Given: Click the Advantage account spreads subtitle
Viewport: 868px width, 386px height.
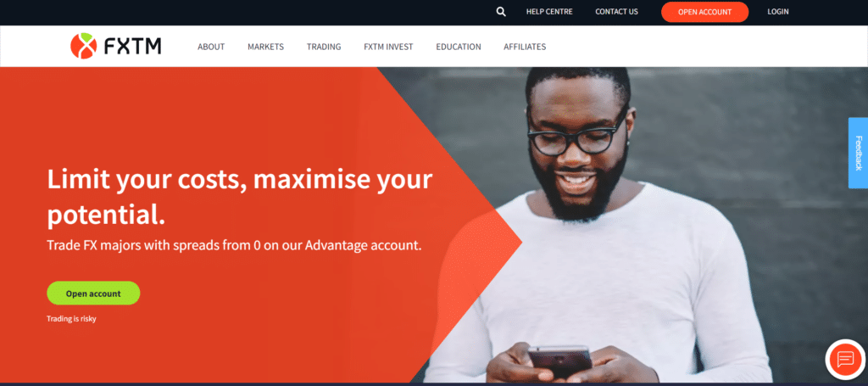Looking at the screenshot, I should pos(234,245).
